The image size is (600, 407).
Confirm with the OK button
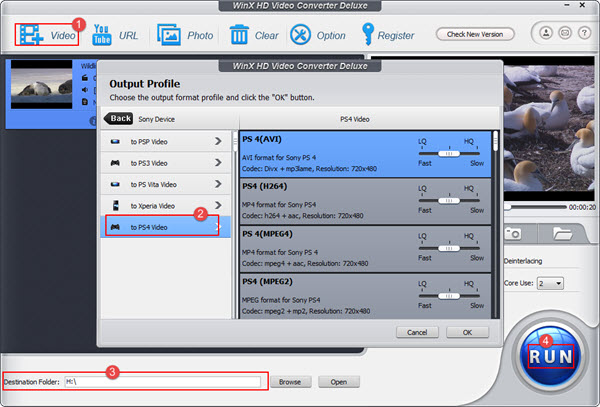click(x=467, y=332)
